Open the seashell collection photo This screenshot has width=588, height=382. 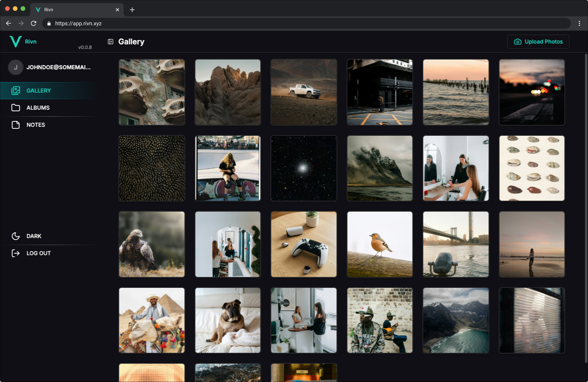532,168
